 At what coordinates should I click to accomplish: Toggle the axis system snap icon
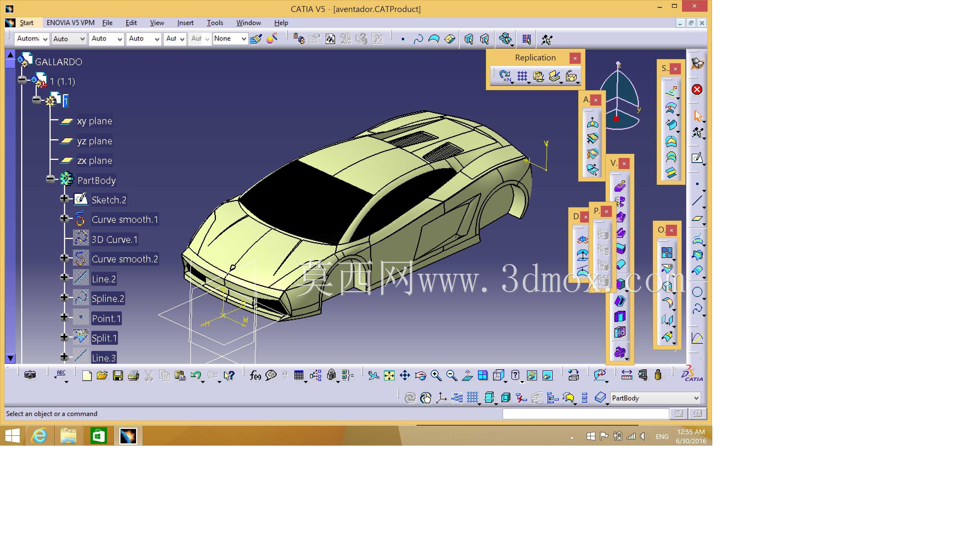pyautogui.click(x=442, y=398)
